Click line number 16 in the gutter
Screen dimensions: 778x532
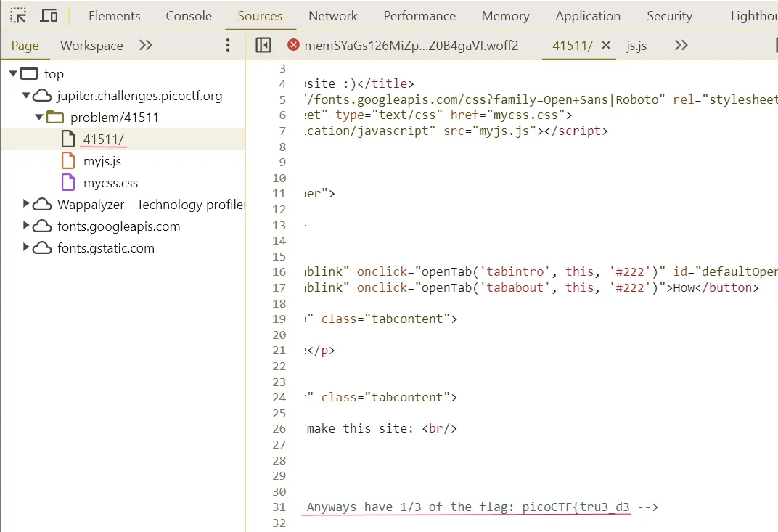pyautogui.click(x=279, y=272)
